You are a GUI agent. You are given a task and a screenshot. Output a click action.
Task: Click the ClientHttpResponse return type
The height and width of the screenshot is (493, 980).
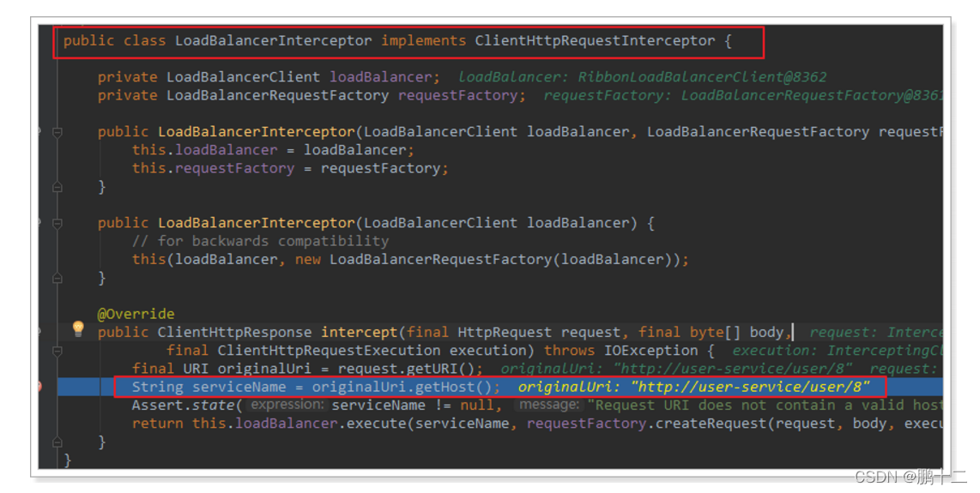pos(234,333)
